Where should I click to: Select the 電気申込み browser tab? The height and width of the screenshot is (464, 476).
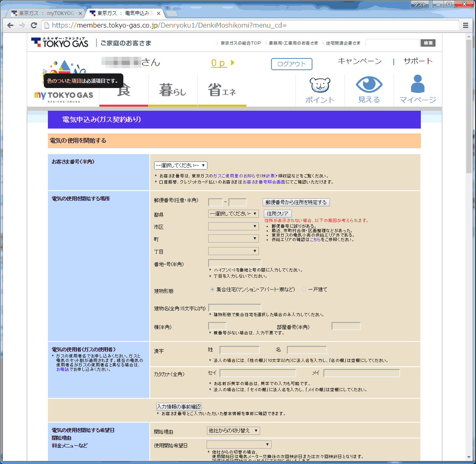(x=125, y=13)
